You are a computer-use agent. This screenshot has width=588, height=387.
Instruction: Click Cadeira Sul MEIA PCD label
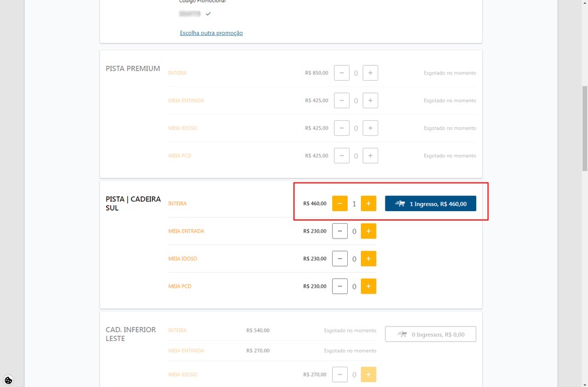tap(180, 287)
